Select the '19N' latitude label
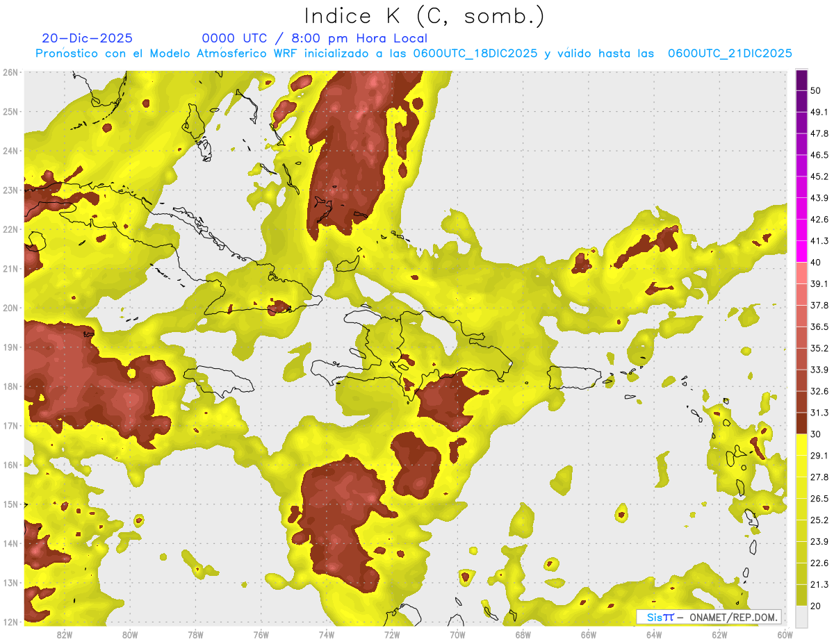 10,347
